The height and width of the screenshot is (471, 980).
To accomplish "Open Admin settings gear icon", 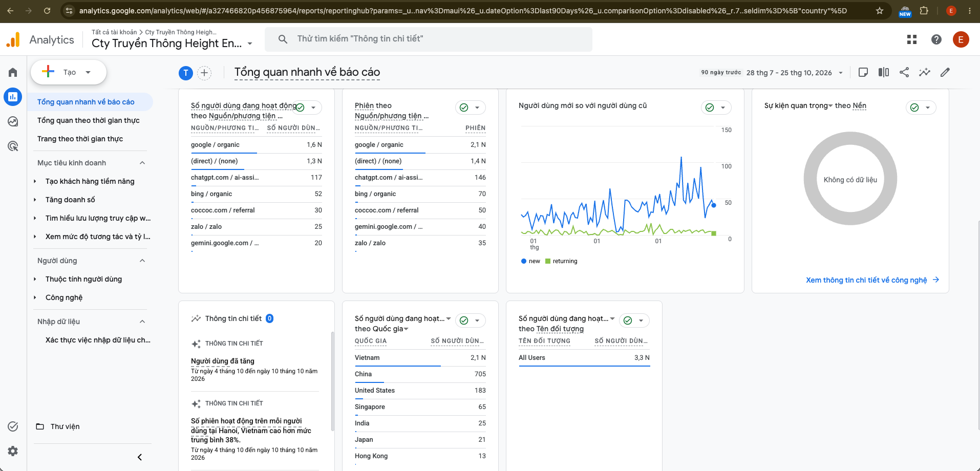I will pos(13,451).
